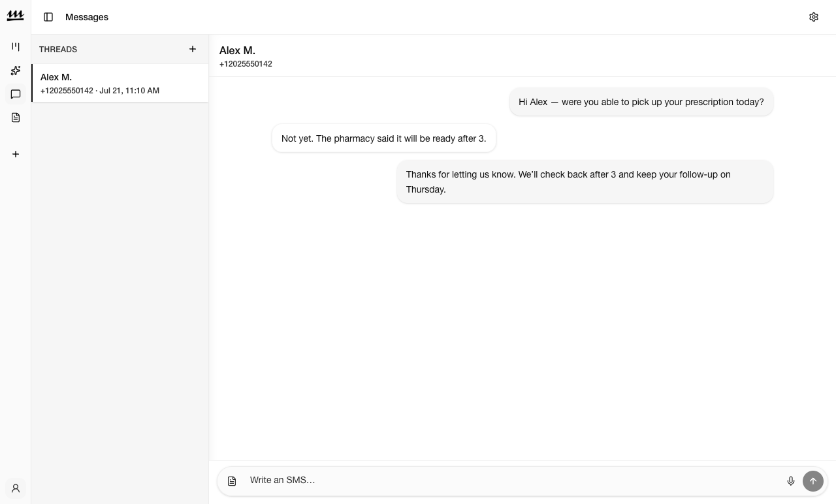Image resolution: width=836 pixels, height=504 pixels.
Task: Click the app logo in the top-left corner
Action: point(15,16)
